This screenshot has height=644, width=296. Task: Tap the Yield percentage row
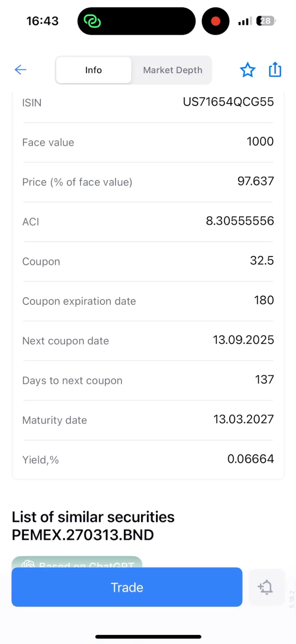pos(148,459)
